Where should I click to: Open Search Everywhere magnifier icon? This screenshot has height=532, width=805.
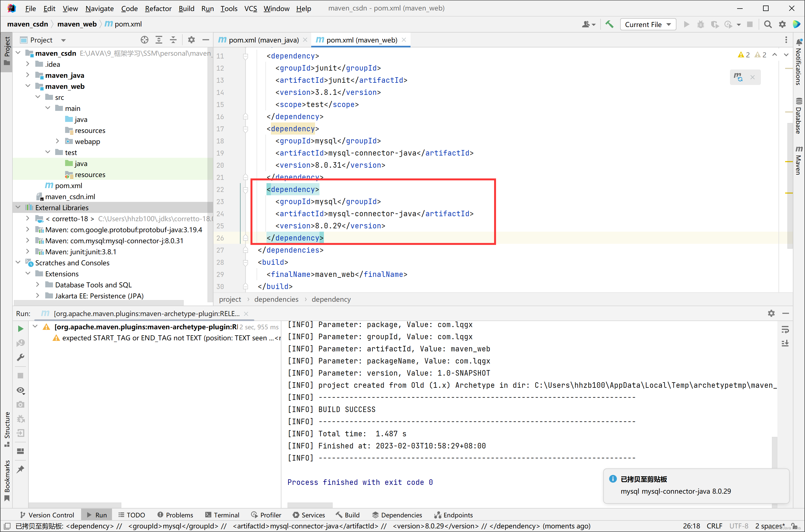(x=768, y=24)
